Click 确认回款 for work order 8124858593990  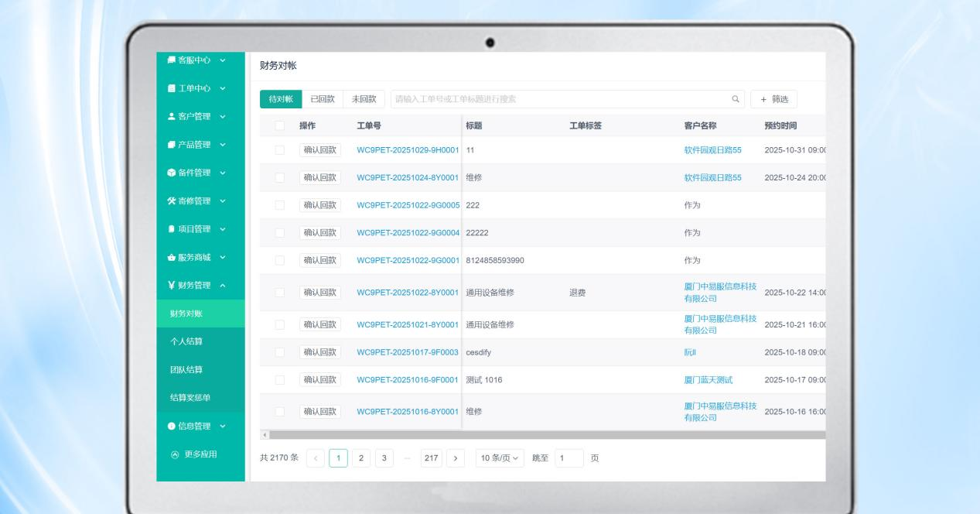click(x=320, y=260)
